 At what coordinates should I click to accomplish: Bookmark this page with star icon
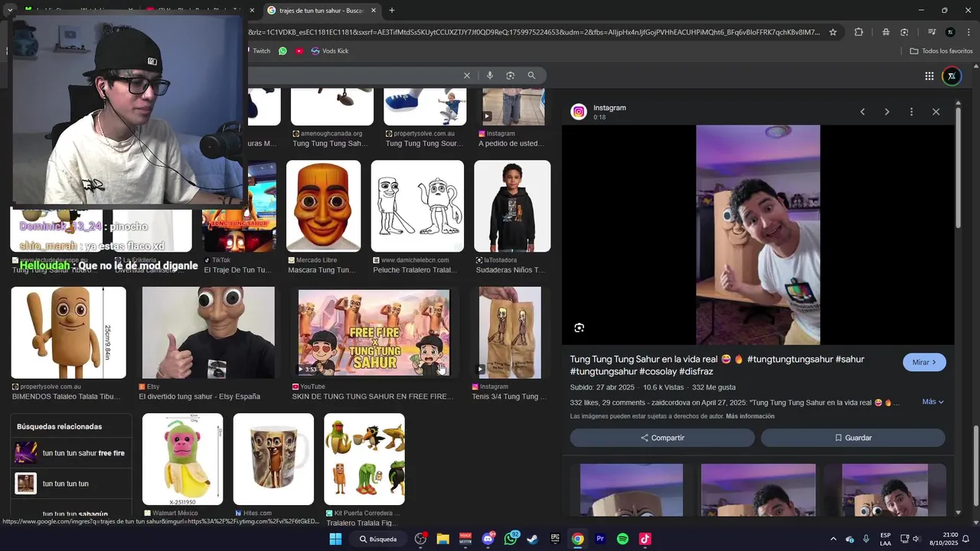pos(833,32)
